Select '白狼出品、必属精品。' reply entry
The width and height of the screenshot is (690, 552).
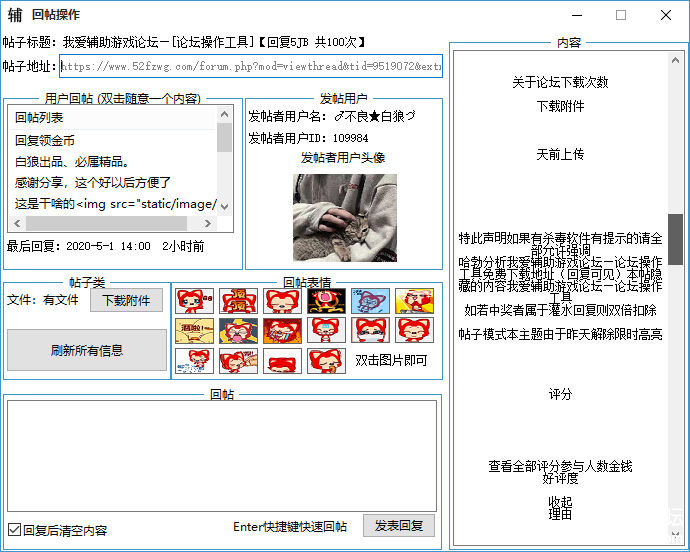72,161
